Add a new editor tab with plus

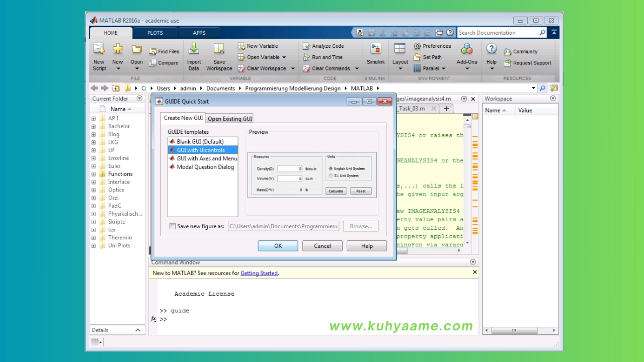tap(446, 109)
